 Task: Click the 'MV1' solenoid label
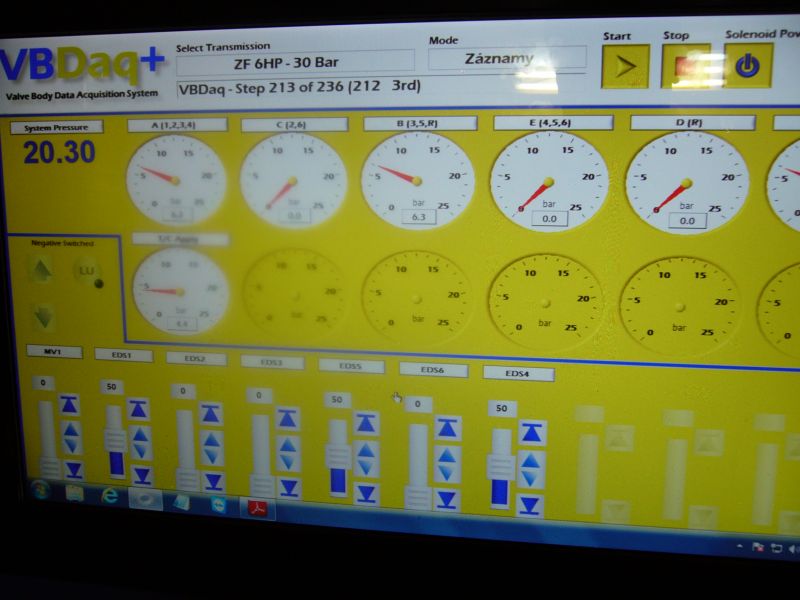click(x=54, y=352)
